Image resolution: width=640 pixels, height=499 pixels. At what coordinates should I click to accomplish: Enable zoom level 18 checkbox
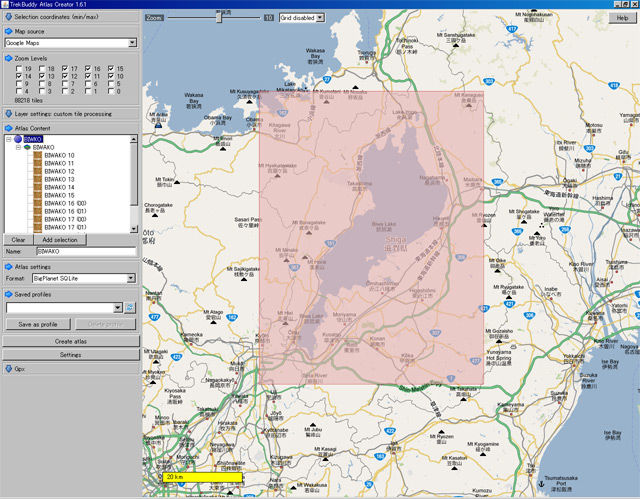[x=42, y=69]
